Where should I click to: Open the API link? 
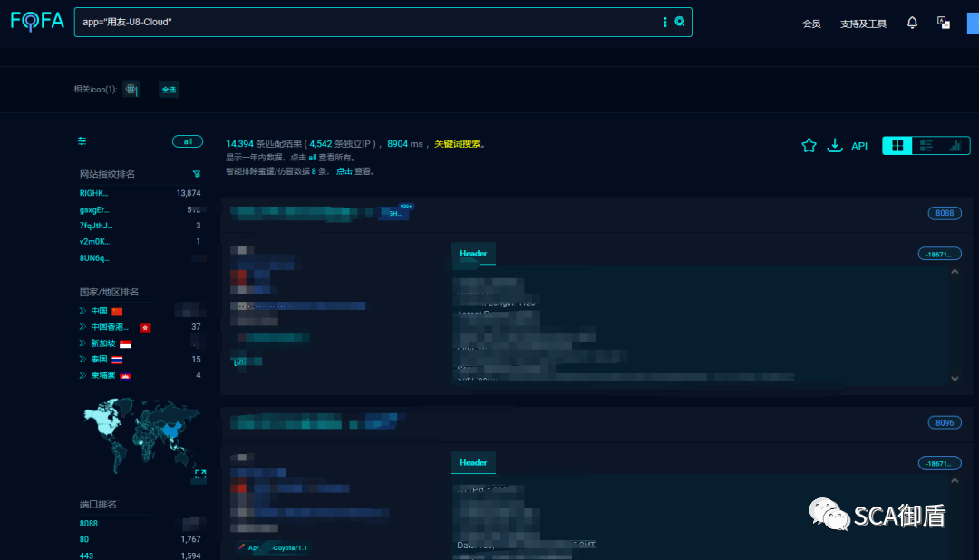[x=859, y=146]
